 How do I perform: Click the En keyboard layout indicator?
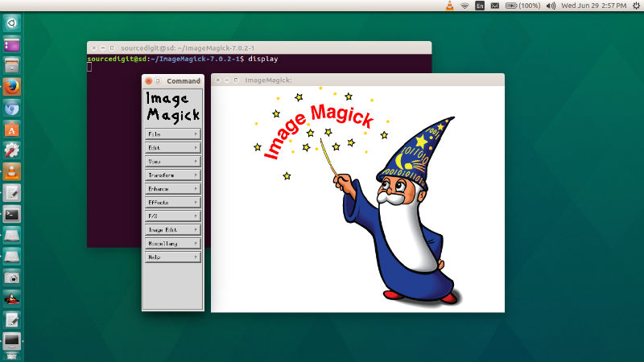click(x=480, y=6)
